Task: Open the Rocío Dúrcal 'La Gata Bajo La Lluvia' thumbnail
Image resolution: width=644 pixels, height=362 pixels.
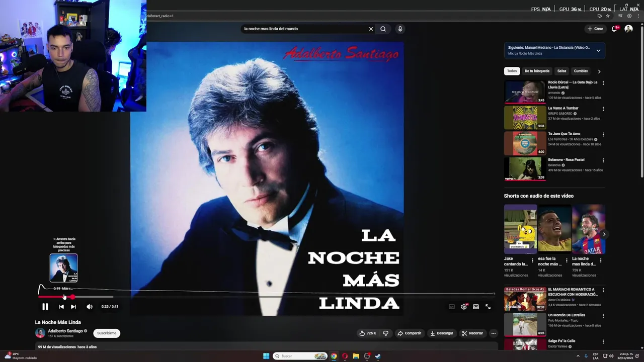Action: click(525, 92)
